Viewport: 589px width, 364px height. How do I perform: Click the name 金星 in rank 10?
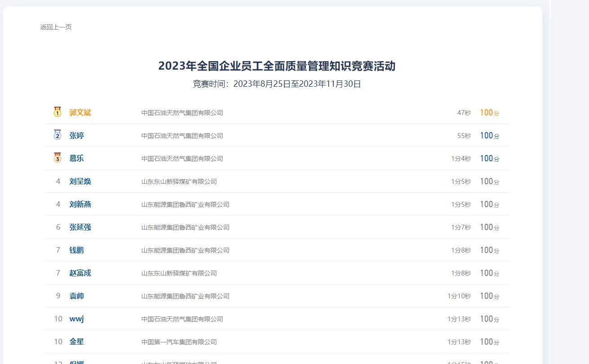click(x=76, y=342)
